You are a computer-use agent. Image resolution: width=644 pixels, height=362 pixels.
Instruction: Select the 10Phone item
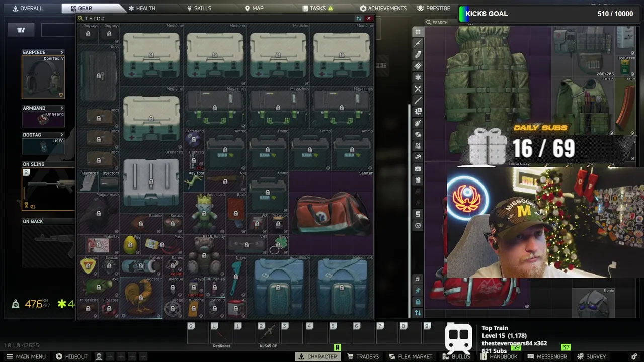[194, 308]
